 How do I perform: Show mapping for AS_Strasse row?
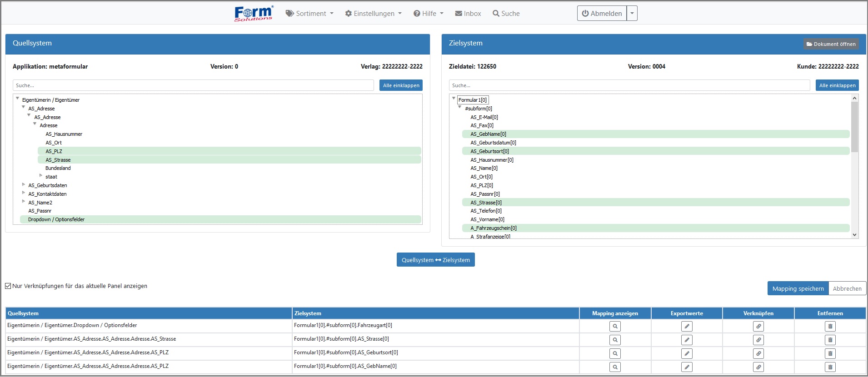point(615,340)
